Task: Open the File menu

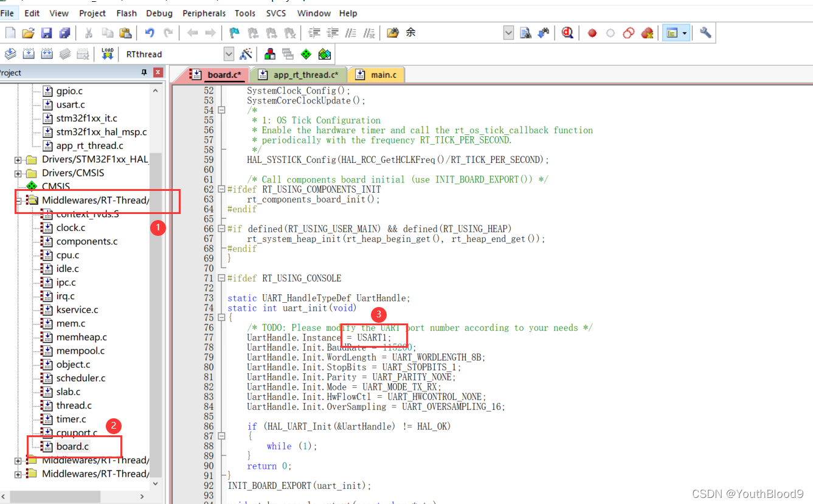Action: (7, 13)
